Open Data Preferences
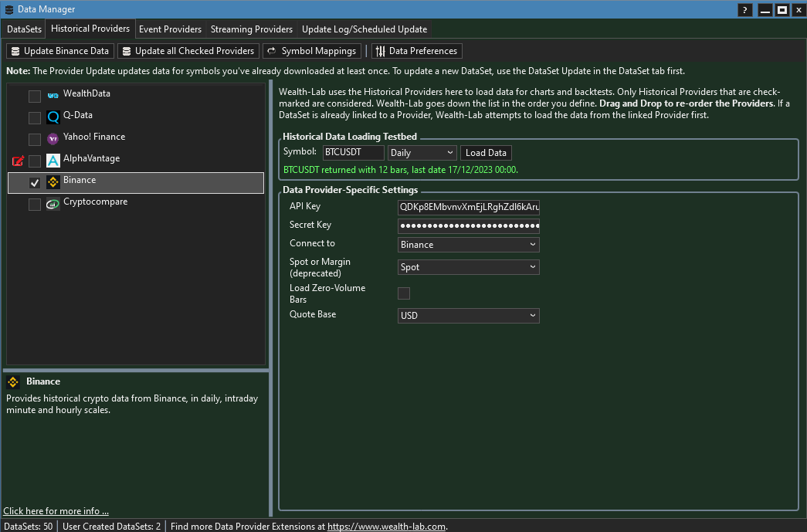The width and height of the screenshot is (807, 532). [x=417, y=51]
